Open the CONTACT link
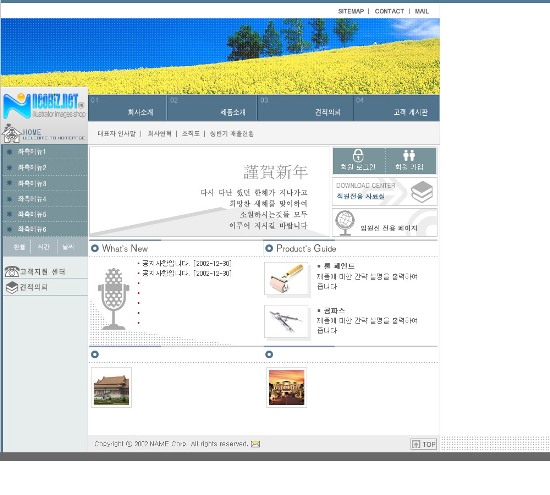Screen dimensions: 550x495 pos(389,11)
